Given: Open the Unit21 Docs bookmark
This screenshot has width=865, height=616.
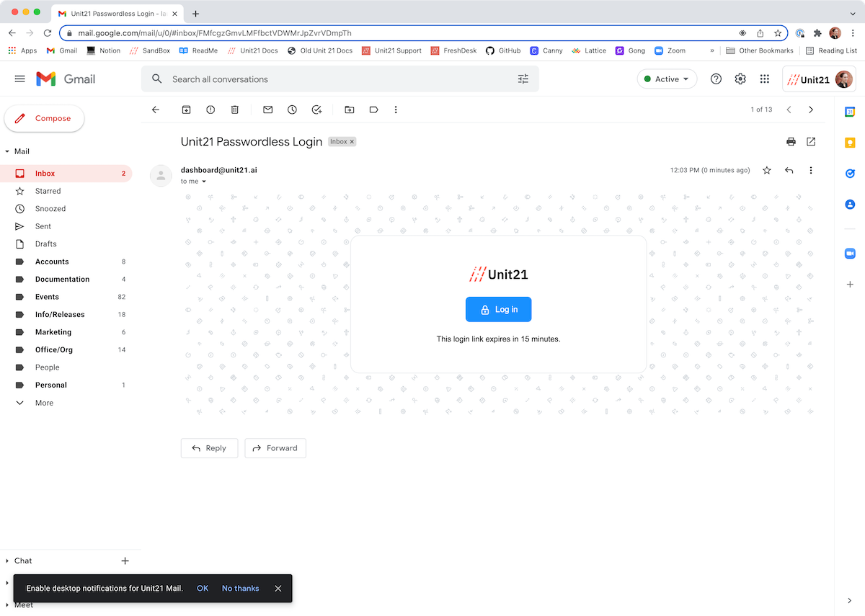Looking at the screenshot, I should 252,50.
